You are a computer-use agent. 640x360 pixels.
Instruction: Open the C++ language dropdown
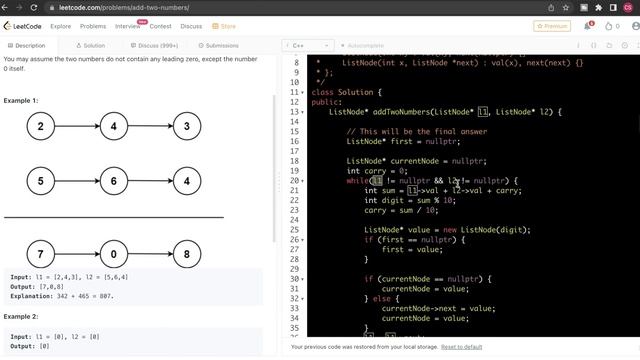click(308, 45)
